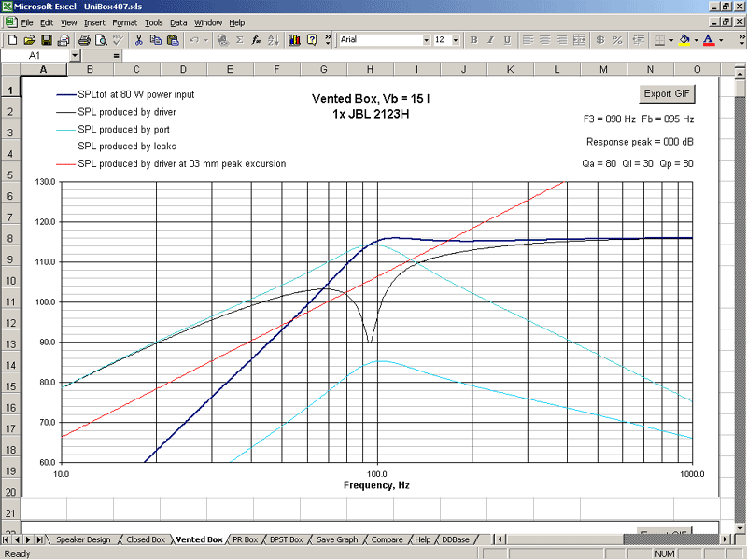Click the Insert Hyperlink globe icon
This screenshot has height=560, width=747.
222,40
